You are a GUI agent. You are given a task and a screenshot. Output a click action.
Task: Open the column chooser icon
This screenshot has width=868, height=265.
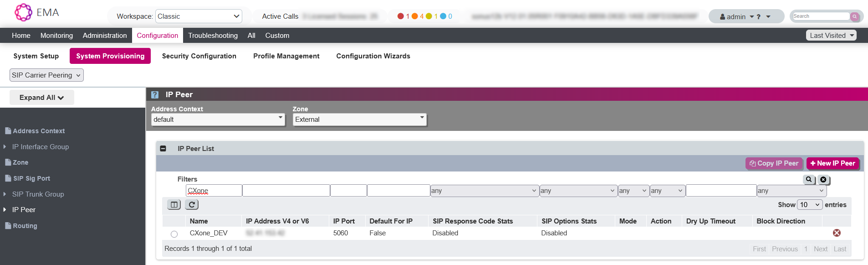(x=174, y=205)
